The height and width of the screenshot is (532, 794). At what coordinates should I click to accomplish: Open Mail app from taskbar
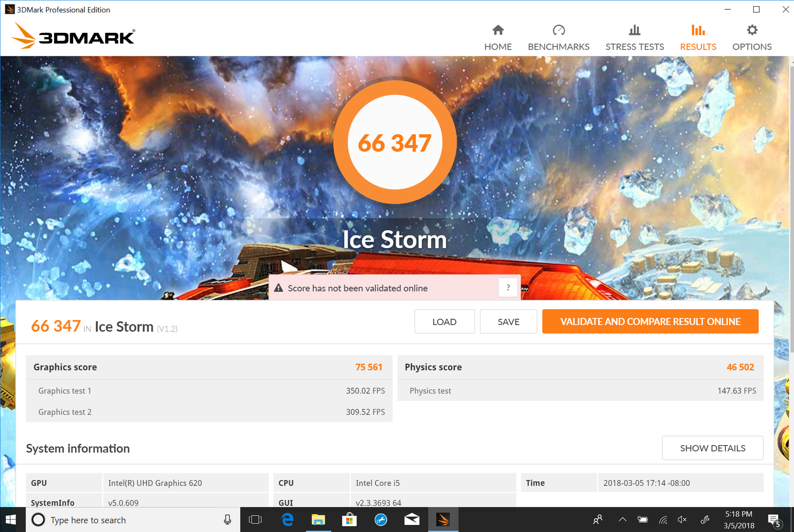pyautogui.click(x=412, y=520)
